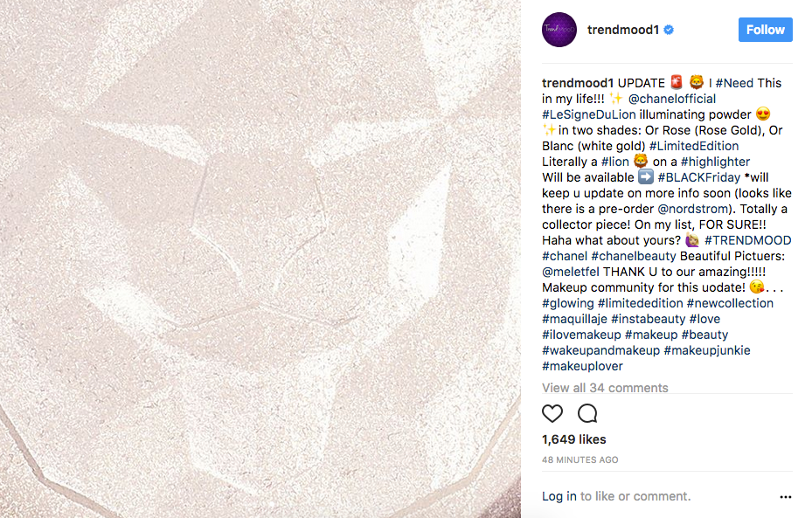This screenshot has width=812, height=518.
Task: Click the Log in link
Action: (559, 496)
